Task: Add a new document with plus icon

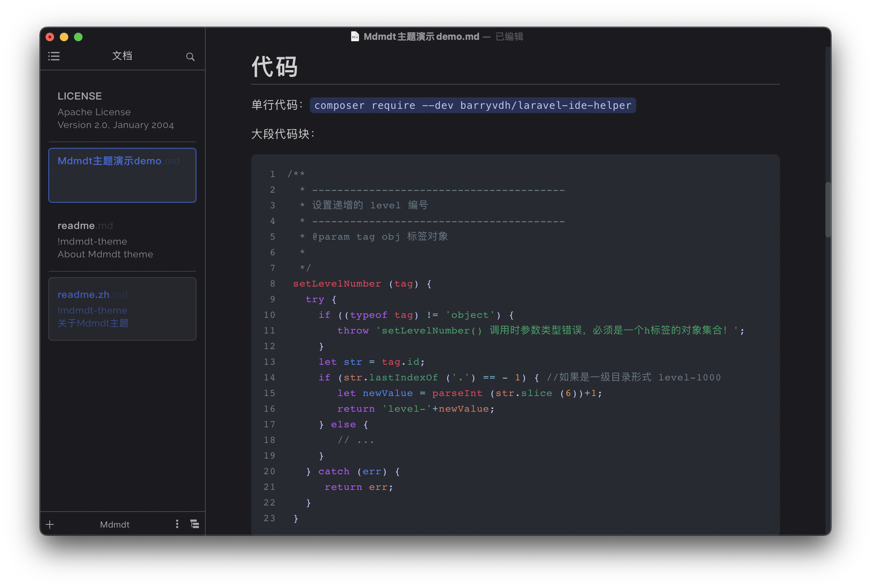Action: (x=50, y=524)
